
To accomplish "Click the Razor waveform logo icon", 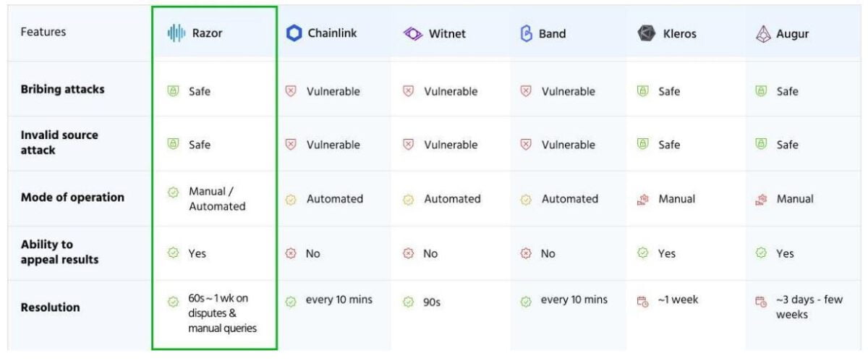I will click(x=176, y=33).
